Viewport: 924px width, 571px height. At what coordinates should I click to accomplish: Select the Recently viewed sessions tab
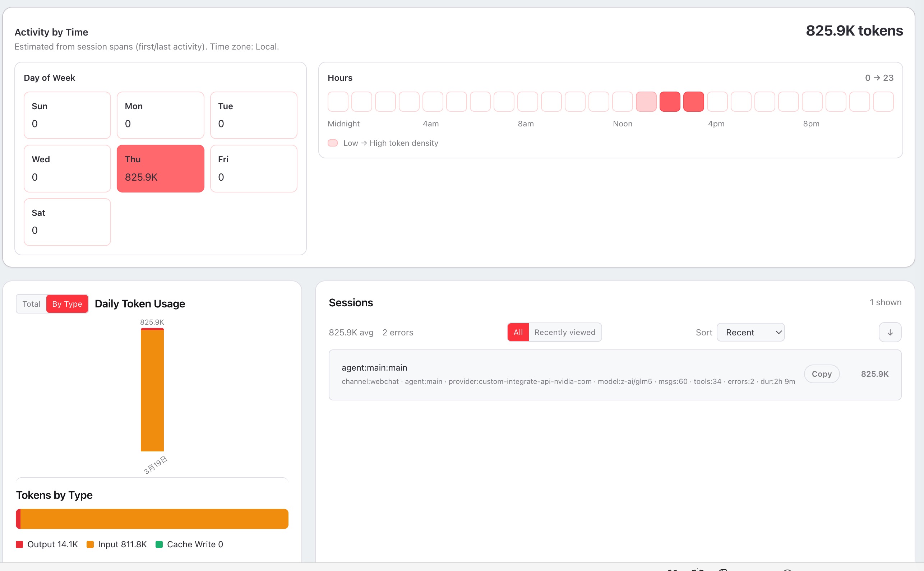(564, 332)
